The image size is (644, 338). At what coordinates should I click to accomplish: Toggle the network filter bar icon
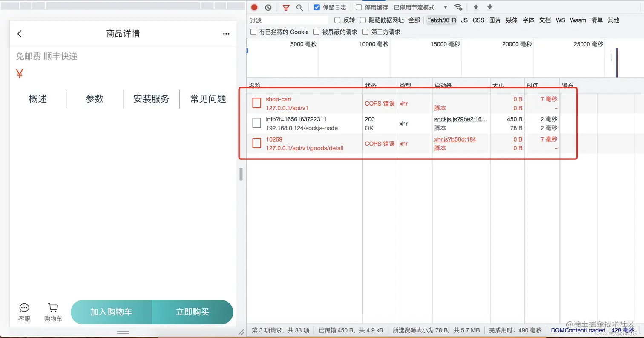[287, 7]
